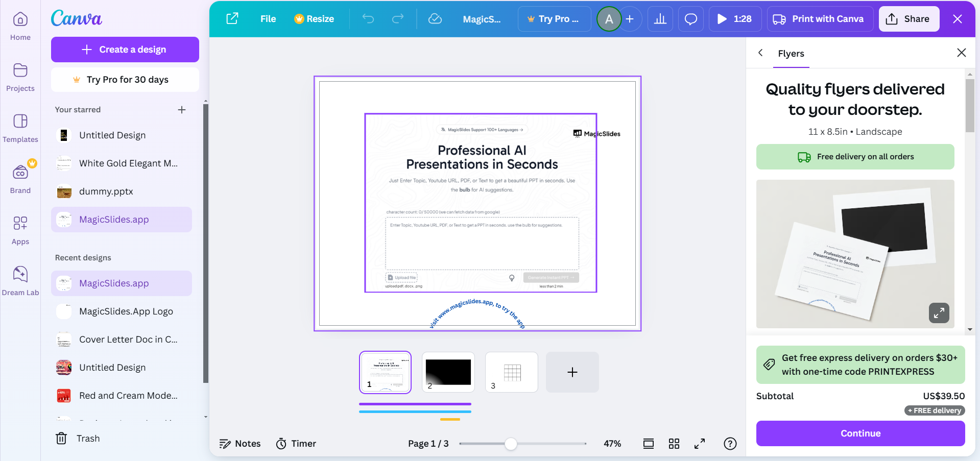
Task: Close the Flyers side panel
Action: tap(962, 53)
